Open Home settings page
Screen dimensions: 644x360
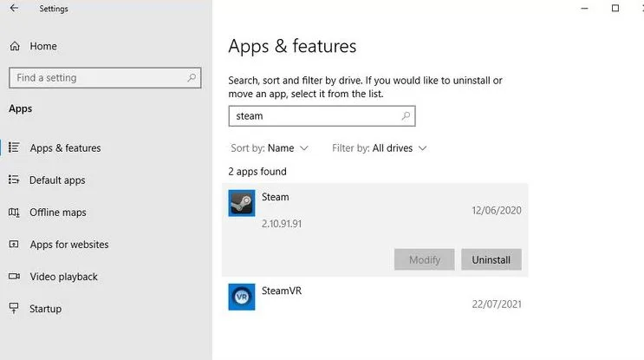click(43, 46)
